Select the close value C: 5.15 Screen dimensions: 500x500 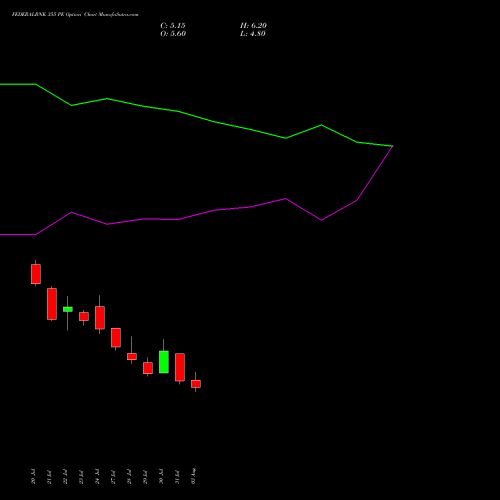tap(173, 26)
